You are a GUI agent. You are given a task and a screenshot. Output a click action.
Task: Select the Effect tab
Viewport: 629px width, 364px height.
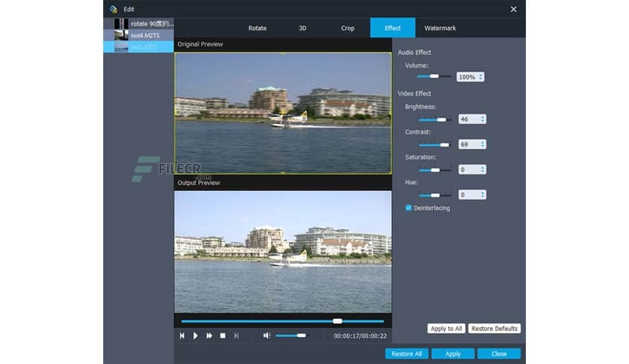click(x=392, y=28)
